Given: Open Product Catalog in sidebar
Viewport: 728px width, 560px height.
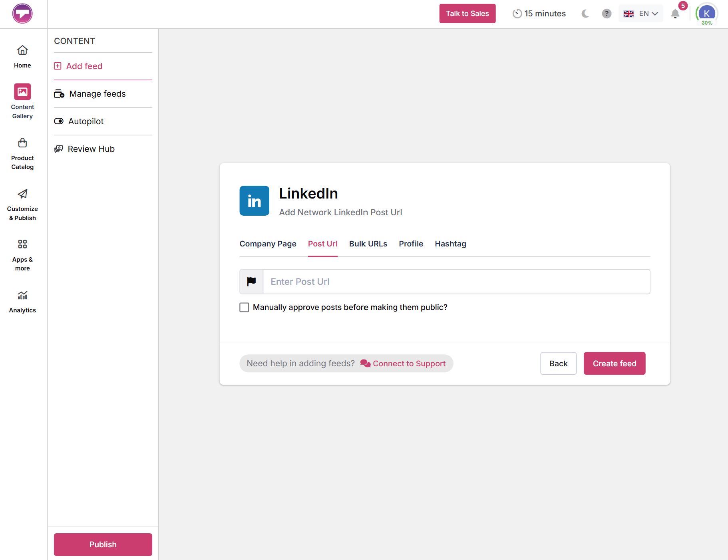Looking at the screenshot, I should coord(22,154).
